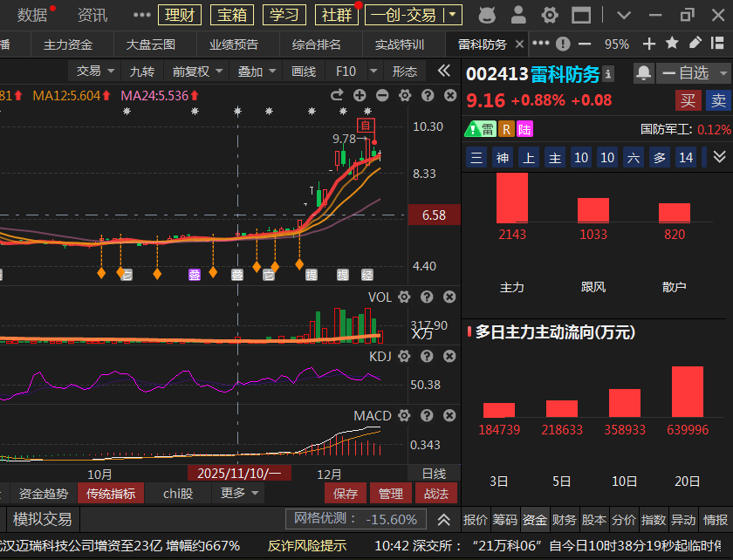Screen dimensions: 733x560
Task: Open the 一创-交易 dropdown arrow
Action: 453,15
